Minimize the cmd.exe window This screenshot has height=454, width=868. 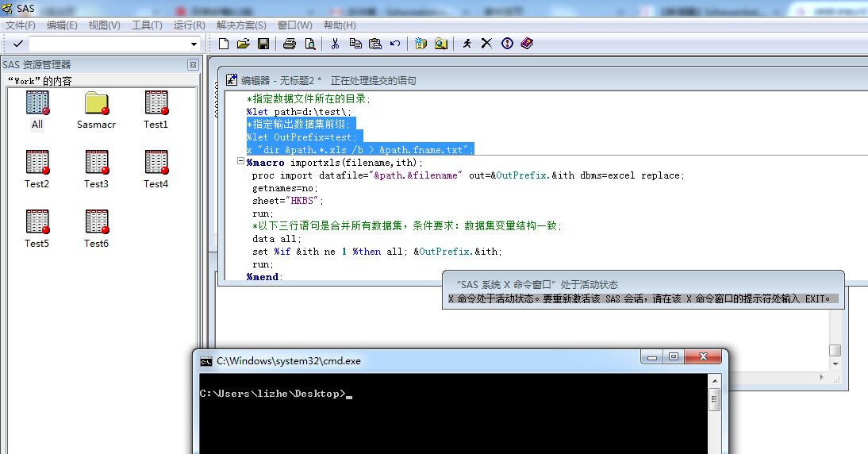coord(652,357)
